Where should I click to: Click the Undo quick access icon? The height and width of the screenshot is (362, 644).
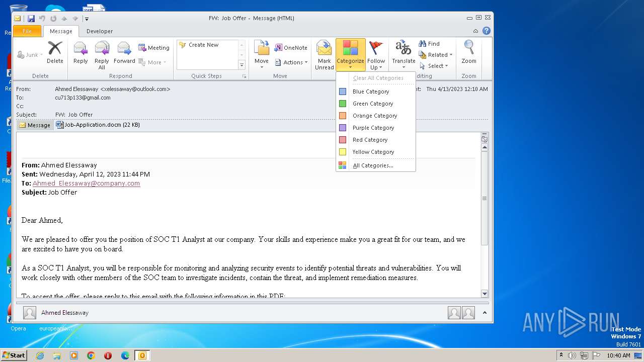pyautogui.click(x=42, y=19)
